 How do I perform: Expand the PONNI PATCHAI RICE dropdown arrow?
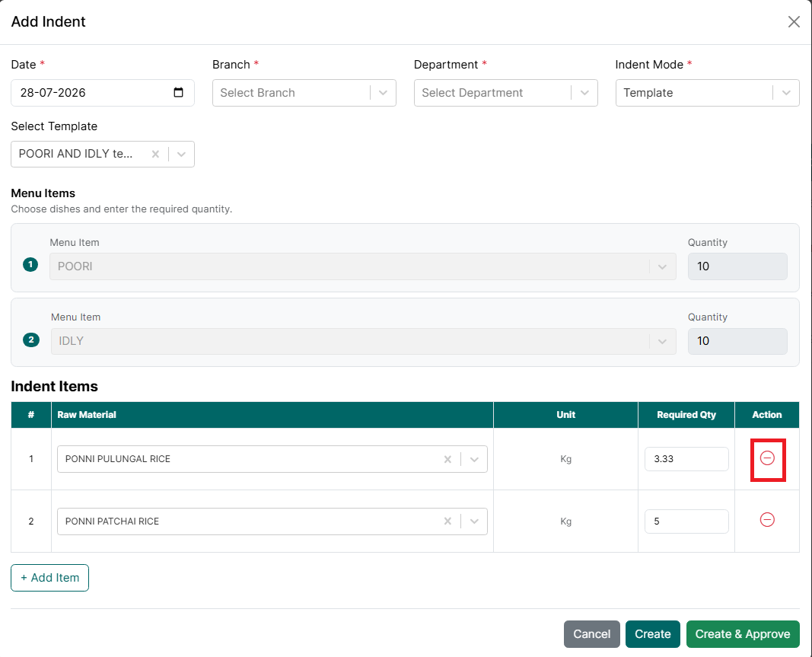[474, 521]
